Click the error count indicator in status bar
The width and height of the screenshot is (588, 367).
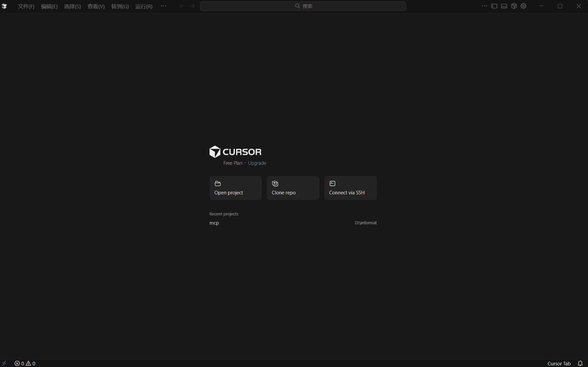pos(20,363)
